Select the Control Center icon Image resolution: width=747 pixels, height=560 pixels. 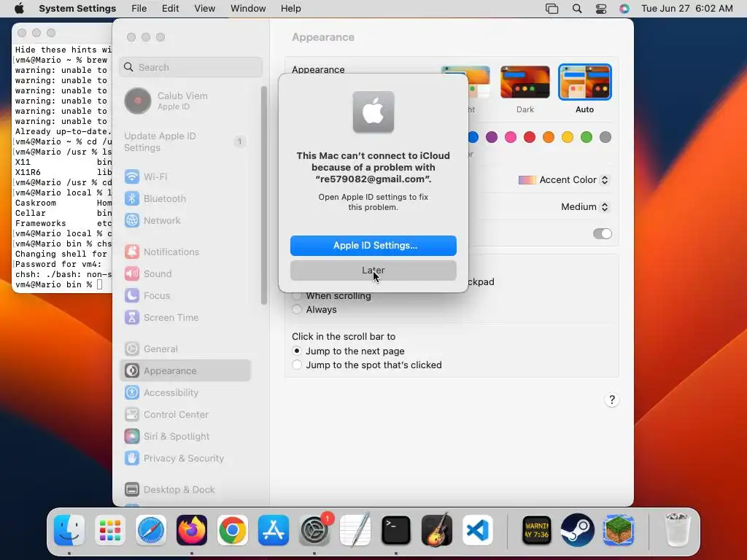point(132,415)
